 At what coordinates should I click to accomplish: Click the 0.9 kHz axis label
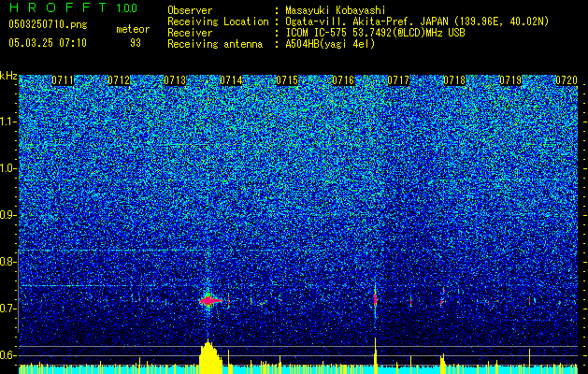tap(8, 215)
